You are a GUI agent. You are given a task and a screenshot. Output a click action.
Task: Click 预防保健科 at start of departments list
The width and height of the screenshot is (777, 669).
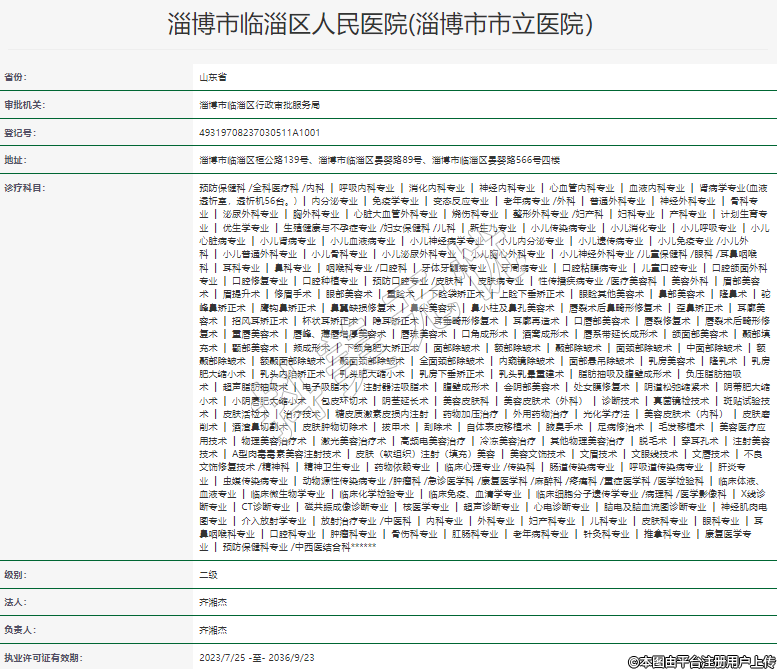tap(222, 187)
